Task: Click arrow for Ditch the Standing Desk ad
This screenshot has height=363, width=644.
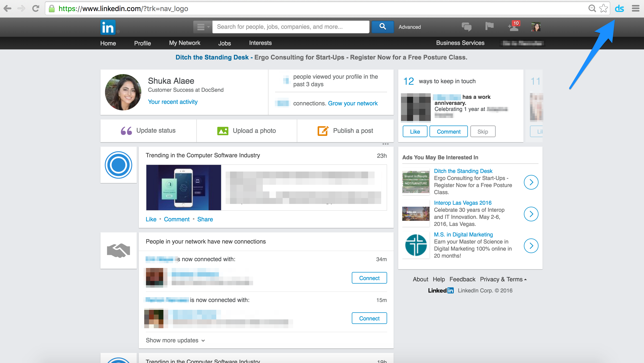Action: click(531, 182)
